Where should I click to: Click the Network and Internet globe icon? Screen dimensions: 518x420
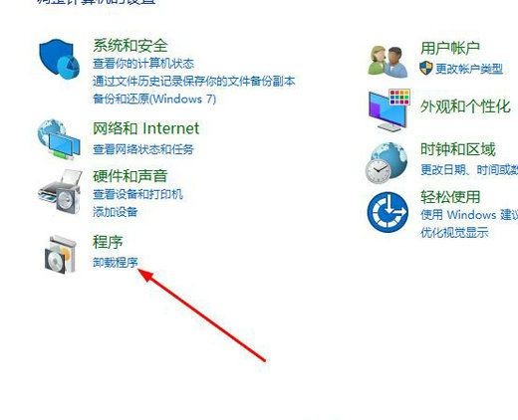coord(59,139)
